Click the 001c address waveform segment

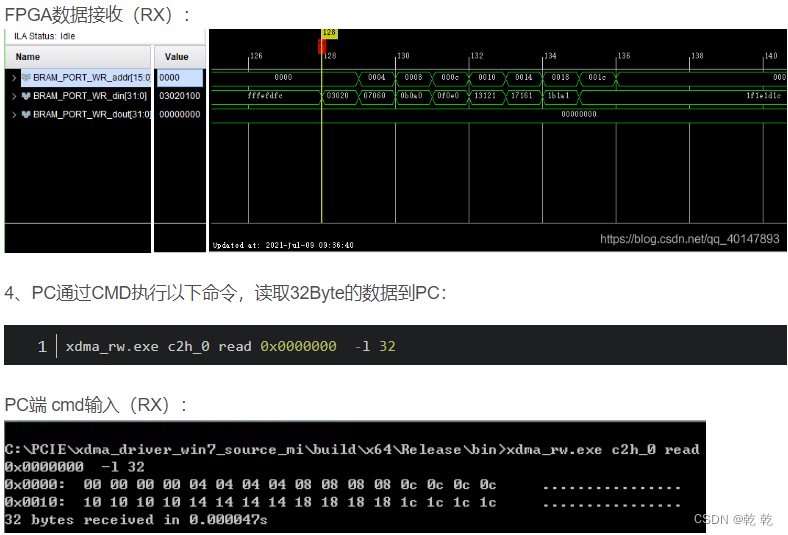[597, 77]
